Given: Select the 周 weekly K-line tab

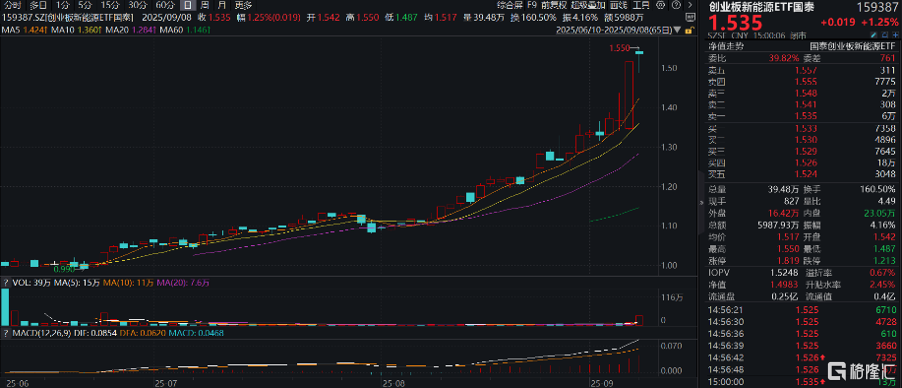Looking at the screenshot, I should [x=204, y=5].
